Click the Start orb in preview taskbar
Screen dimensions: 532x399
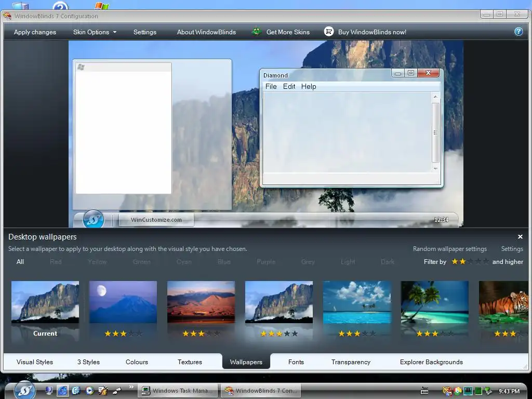coord(94,220)
